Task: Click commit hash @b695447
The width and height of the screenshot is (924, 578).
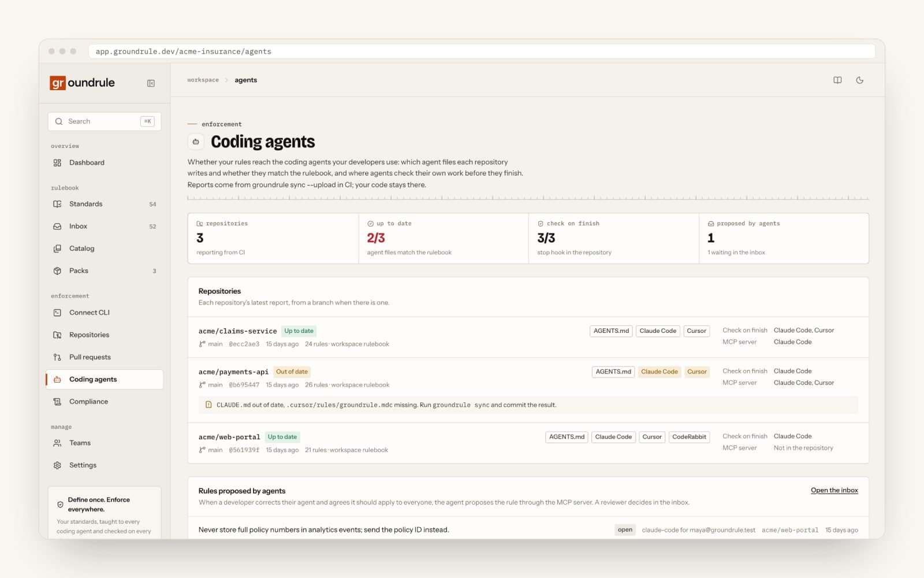Action: (244, 385)
